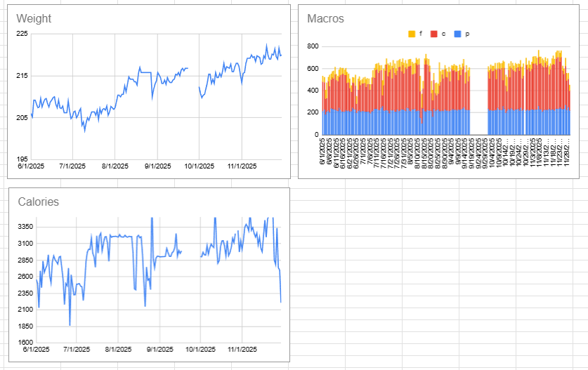Image resolution: width=588 pixels, height=370 pixels.
Task: Select the Weight chart title
Action: 34,19
